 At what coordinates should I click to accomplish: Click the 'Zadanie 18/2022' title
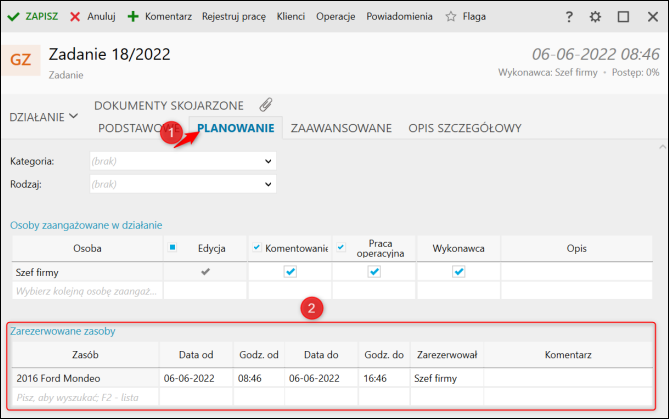pyautogui.click(x=109, y=54)
